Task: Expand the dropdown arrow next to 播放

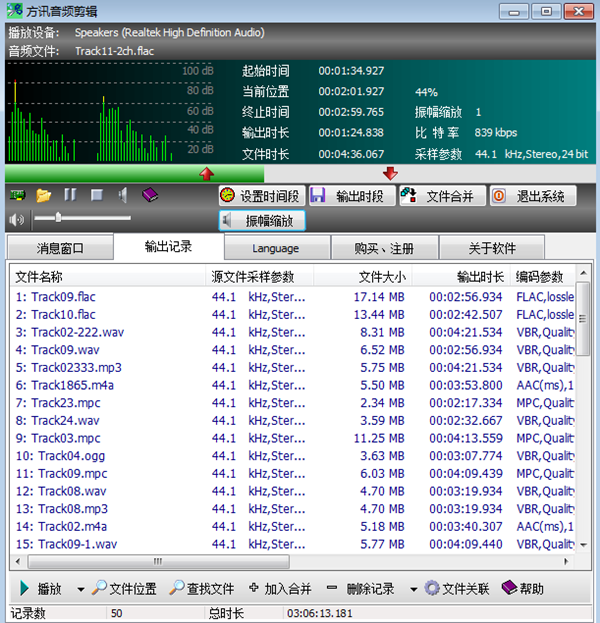Action: click(x=81, y=589)
